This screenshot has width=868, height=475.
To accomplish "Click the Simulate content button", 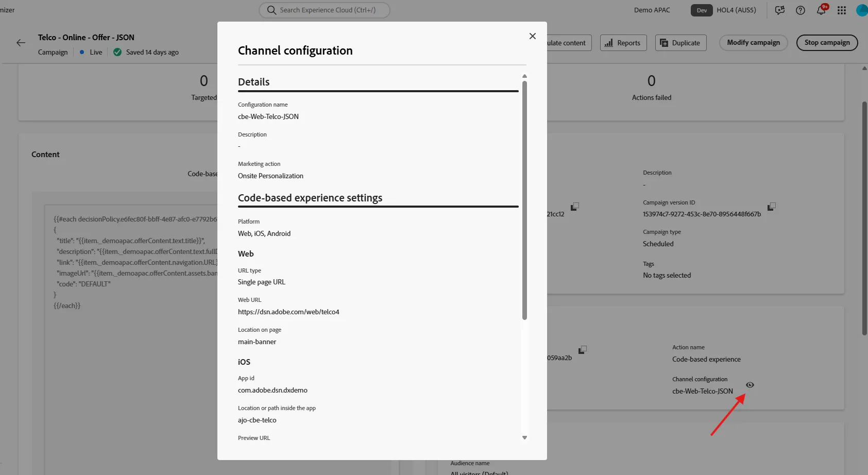I will pos(568,43).
